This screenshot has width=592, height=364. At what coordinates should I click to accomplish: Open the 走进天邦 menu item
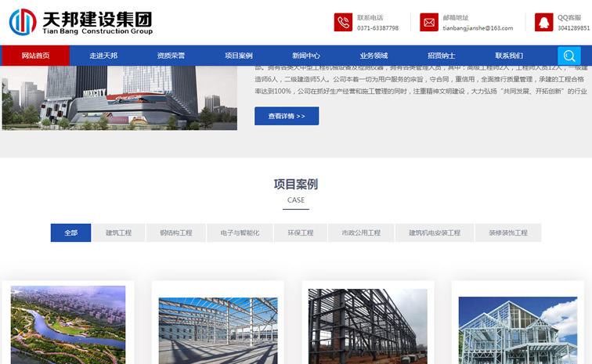103,56
